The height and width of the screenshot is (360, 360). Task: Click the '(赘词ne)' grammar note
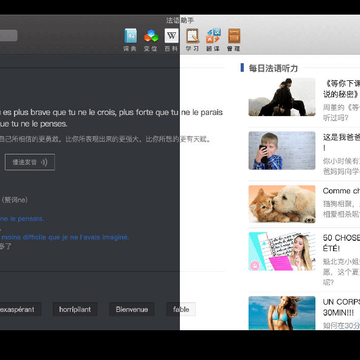[x=15, y=200]
